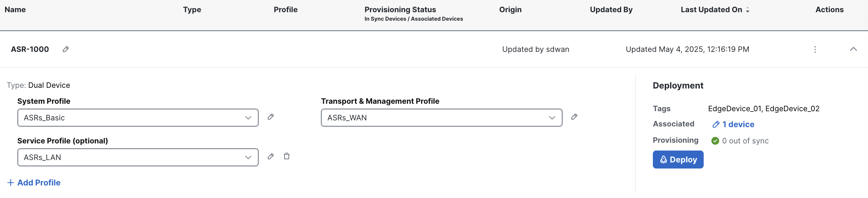Click the Provisioning Status column header
The height and width of the screenshot is (198, 868).
coord(400,10)
